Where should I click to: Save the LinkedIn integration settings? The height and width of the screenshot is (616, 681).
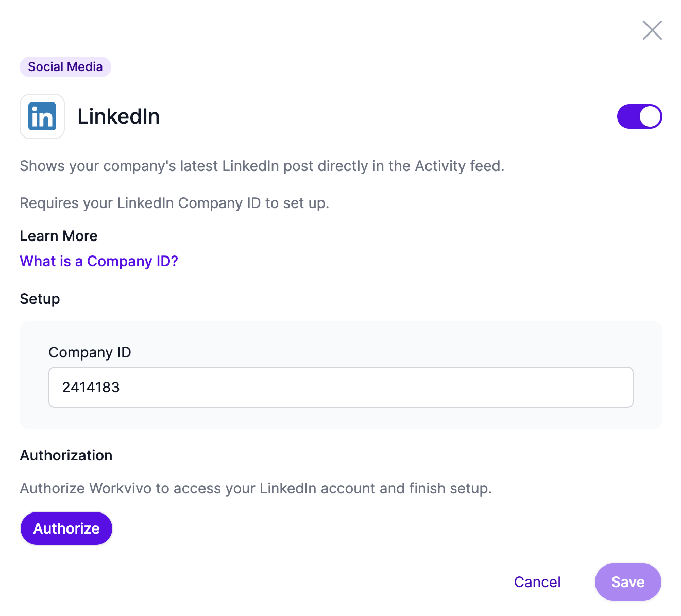628,582
